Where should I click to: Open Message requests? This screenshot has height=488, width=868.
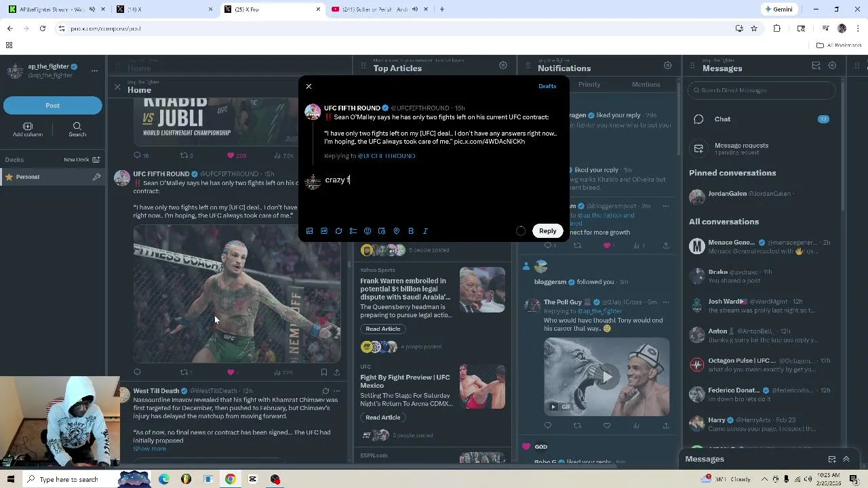[762, 148]
